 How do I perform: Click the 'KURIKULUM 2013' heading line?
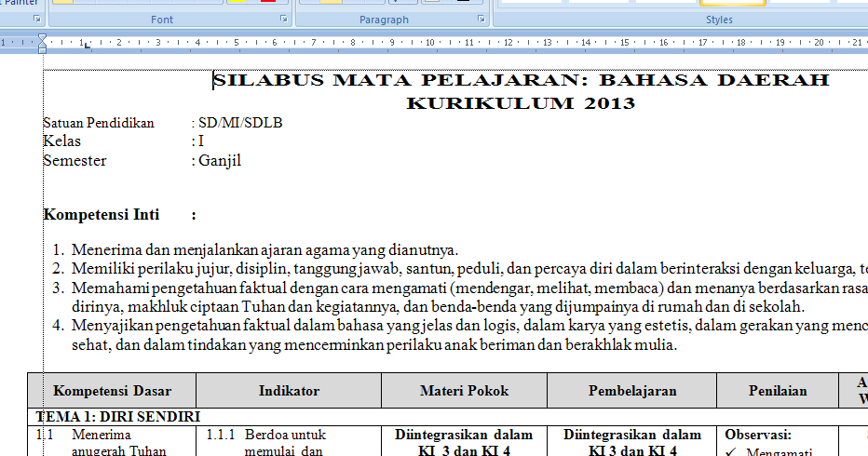(521, 103)
